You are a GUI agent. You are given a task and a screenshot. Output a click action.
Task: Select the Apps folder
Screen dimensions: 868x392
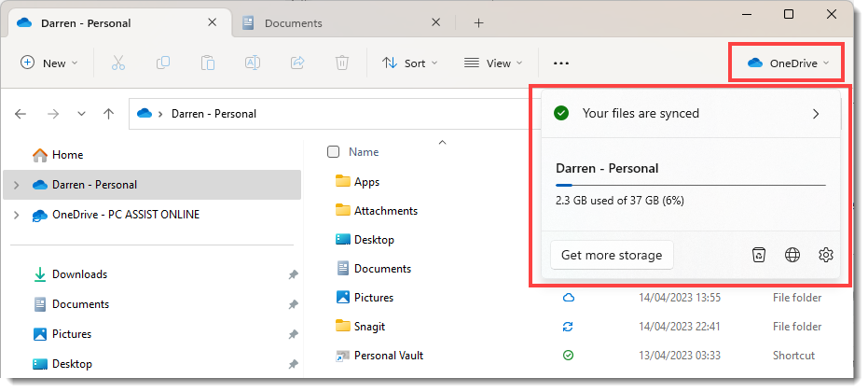tap(357, 182)
